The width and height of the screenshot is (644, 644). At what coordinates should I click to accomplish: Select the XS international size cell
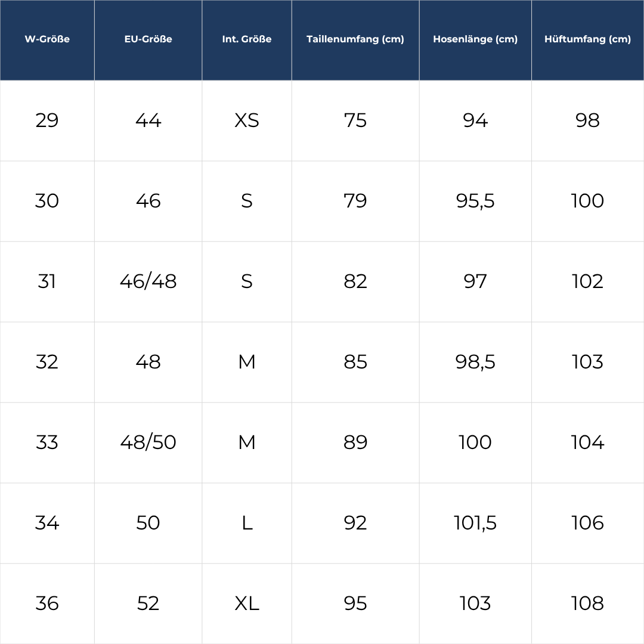pyautogui.click(x=247, y=120)
